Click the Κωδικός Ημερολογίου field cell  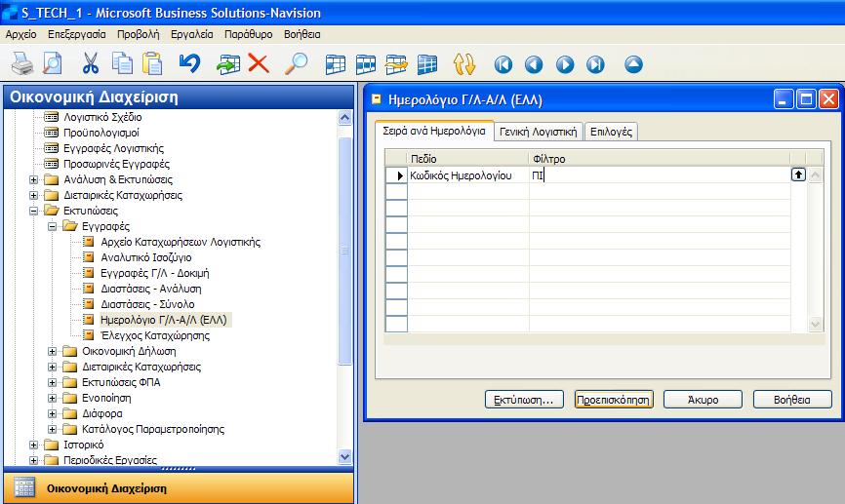click(468, 175)
